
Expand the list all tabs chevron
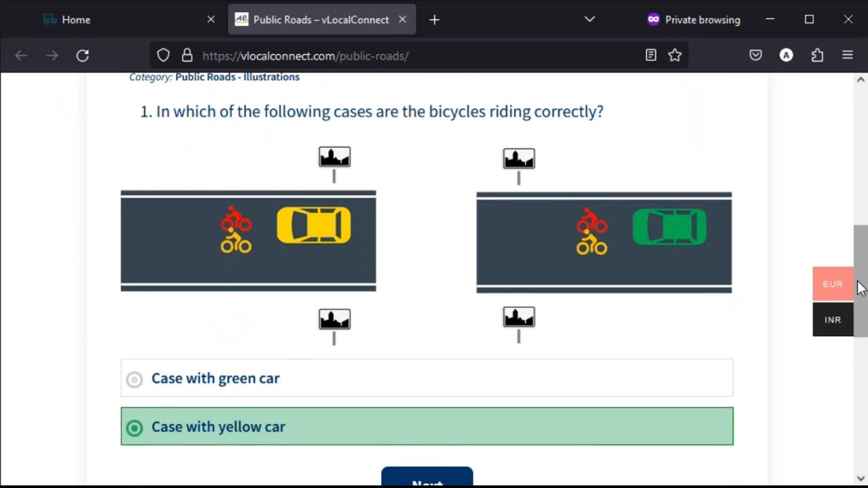589,20
